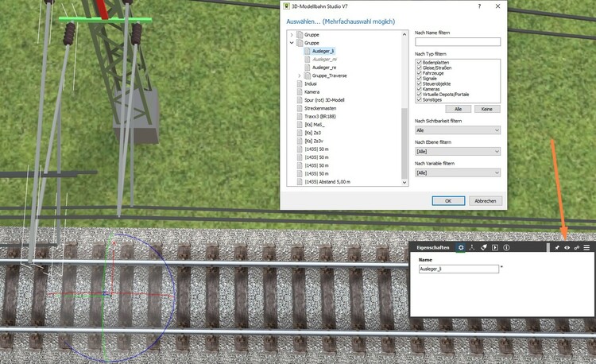Click the chain link icon in Eigenschaften
Screen dimensions: 596x364
pos(577,247)
